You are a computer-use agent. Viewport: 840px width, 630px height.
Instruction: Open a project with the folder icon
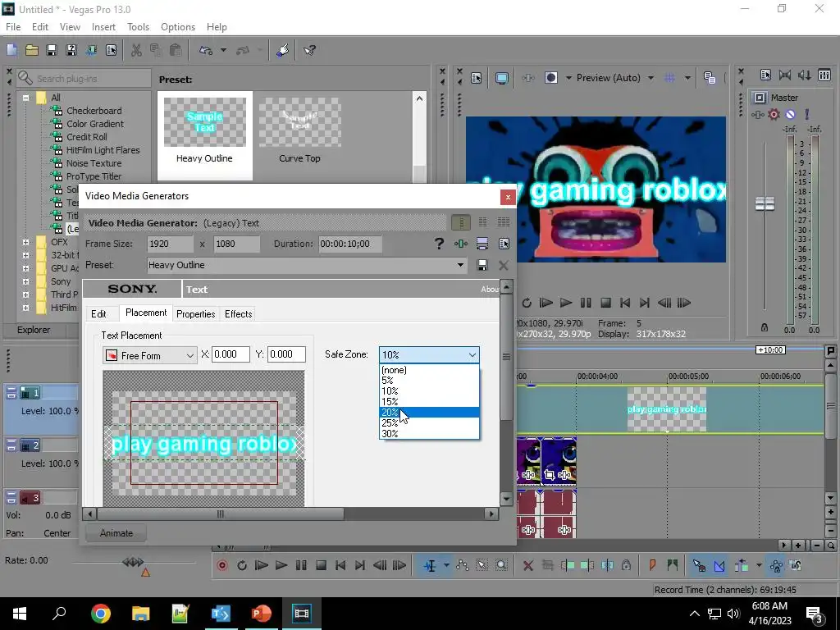32,50
